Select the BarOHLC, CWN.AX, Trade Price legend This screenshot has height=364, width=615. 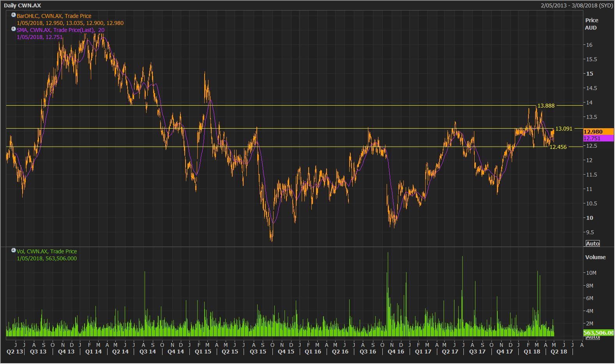54,16
